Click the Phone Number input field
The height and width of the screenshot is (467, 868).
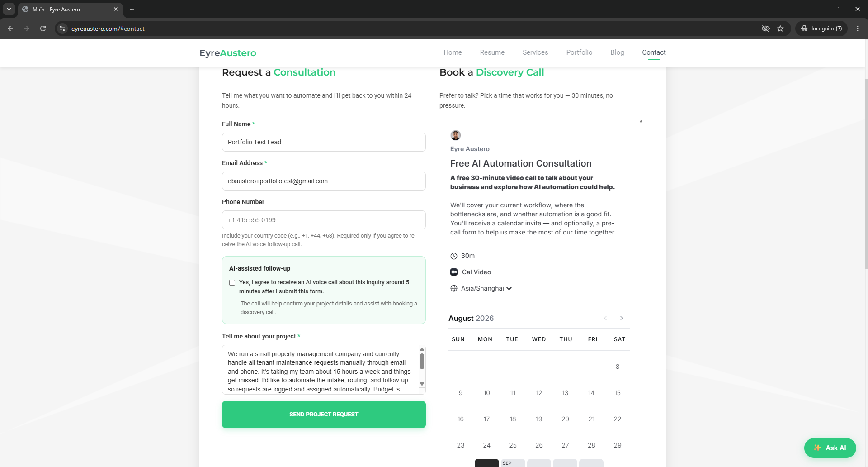(324, 220)
